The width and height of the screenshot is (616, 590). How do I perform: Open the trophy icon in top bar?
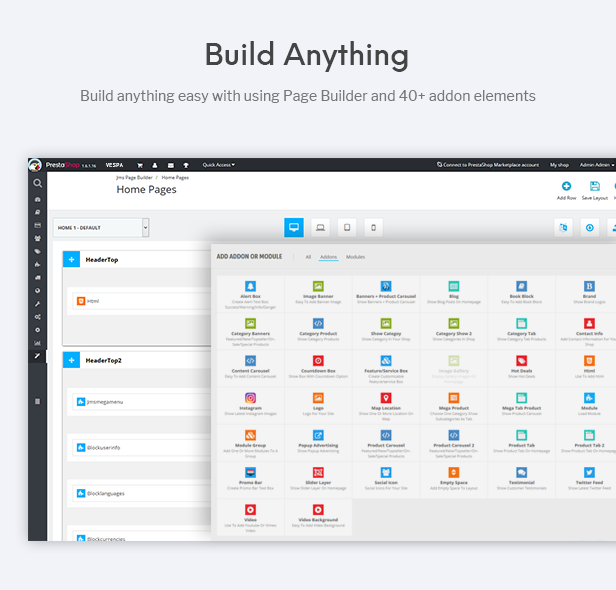click(x=186, y=165)
